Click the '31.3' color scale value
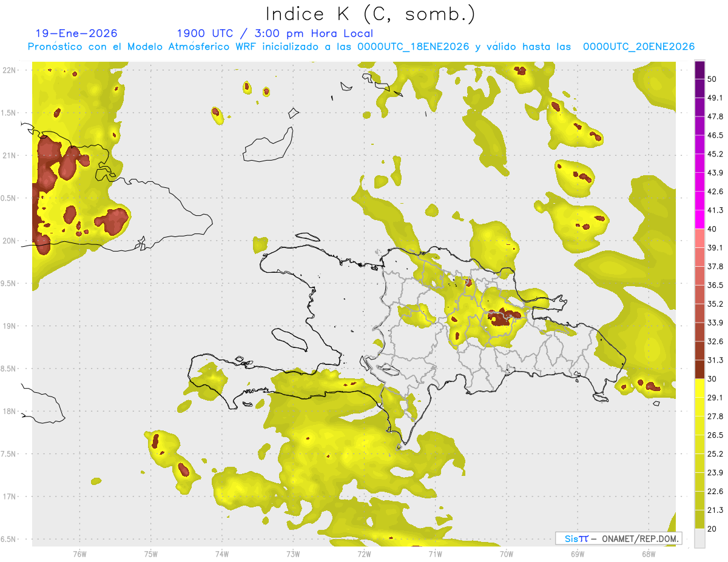728x562 pixels. [x=716, y=360]
